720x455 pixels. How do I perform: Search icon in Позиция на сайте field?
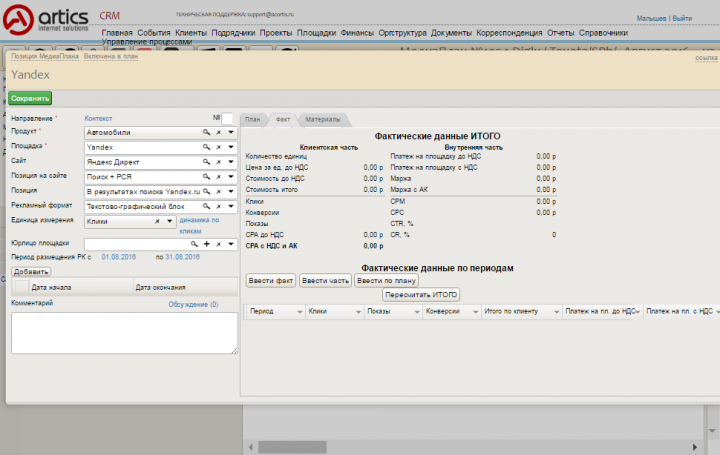207,176
